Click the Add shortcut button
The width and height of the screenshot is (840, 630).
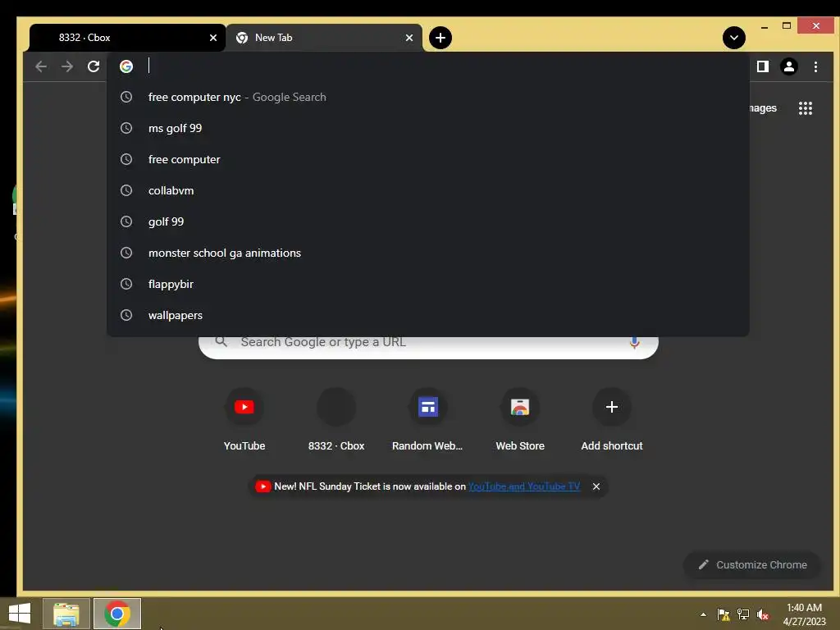pos(612,420)
